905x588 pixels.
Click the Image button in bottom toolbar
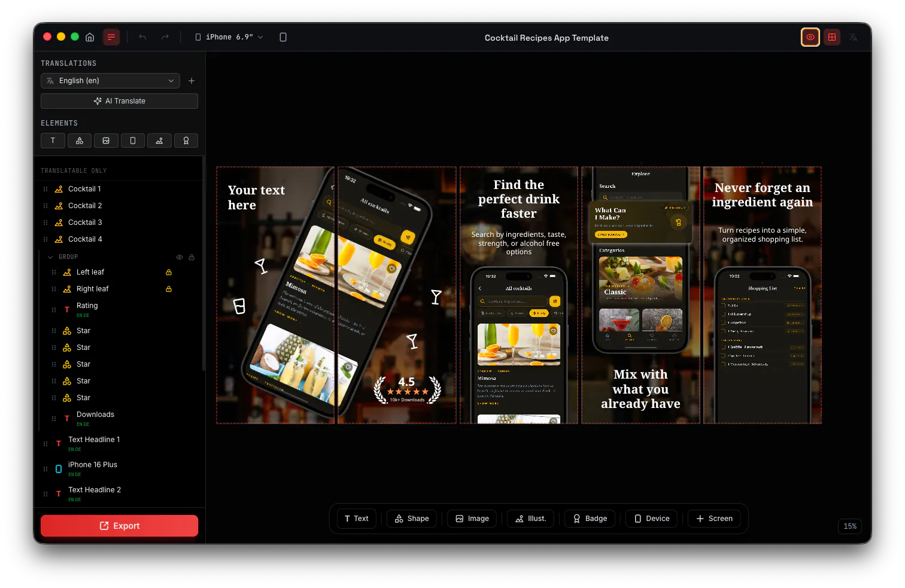click(x=472, y=519)
